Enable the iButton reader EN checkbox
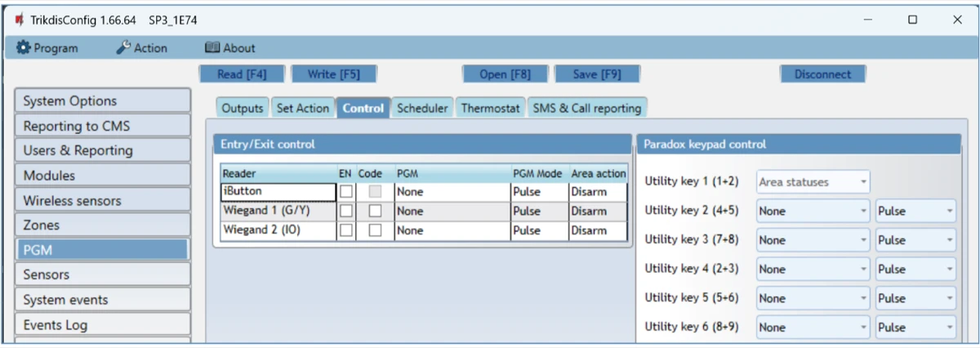Image resolution: width=980 pixels, height=348 pixels. pos(346,192)
